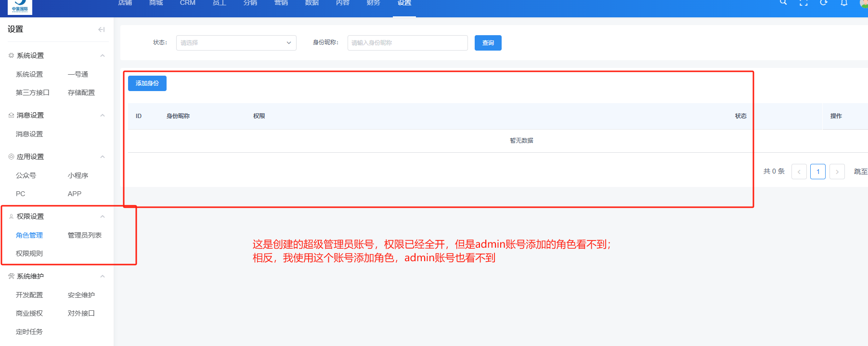Collapse the 应用设置 menu group
868x346 pixels.
[103, 157]
